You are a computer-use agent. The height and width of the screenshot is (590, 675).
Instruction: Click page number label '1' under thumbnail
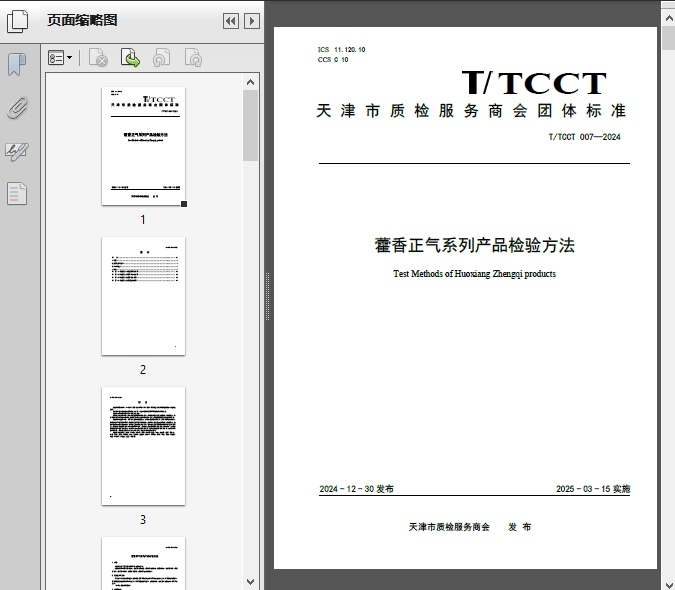(x=143, y=220)
